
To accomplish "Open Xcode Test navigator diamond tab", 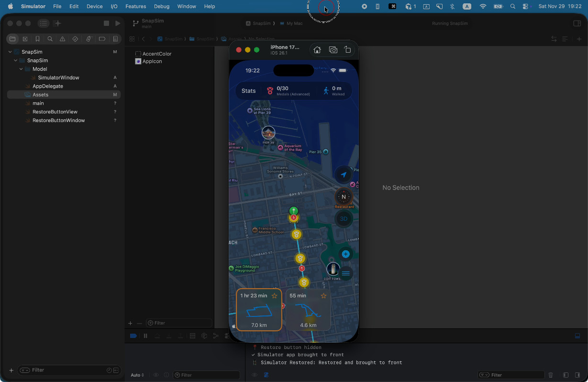I will pyautogui.click(x=75, y=39).
